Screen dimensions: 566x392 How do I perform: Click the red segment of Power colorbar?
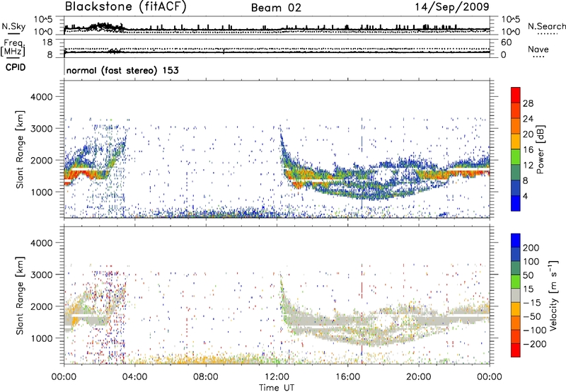tap(516, 96)
